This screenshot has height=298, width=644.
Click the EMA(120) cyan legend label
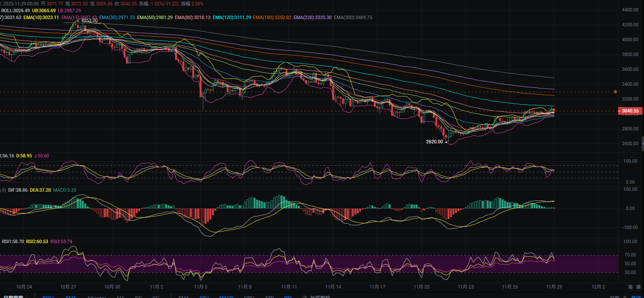[x=231, y=18]
